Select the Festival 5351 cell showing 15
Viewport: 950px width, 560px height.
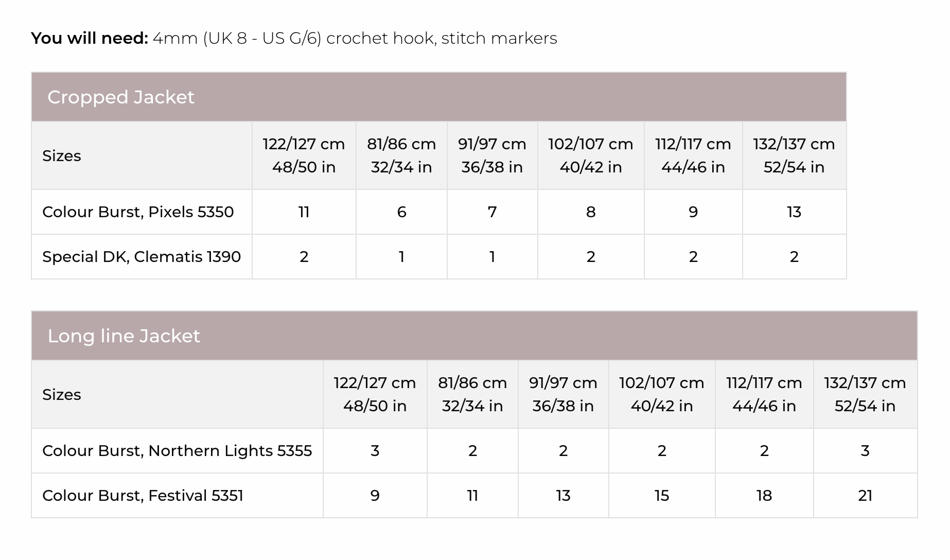[662, 495]
